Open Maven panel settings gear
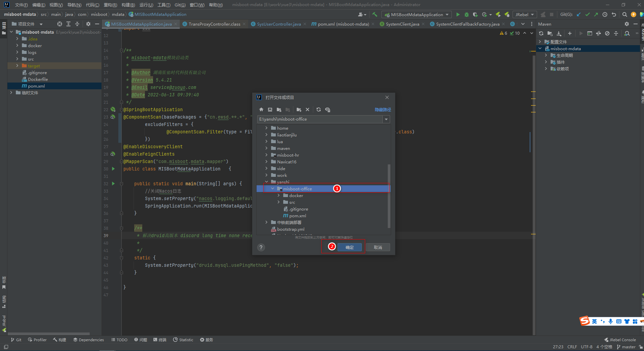The image size is (644, 351). [627, 24]
